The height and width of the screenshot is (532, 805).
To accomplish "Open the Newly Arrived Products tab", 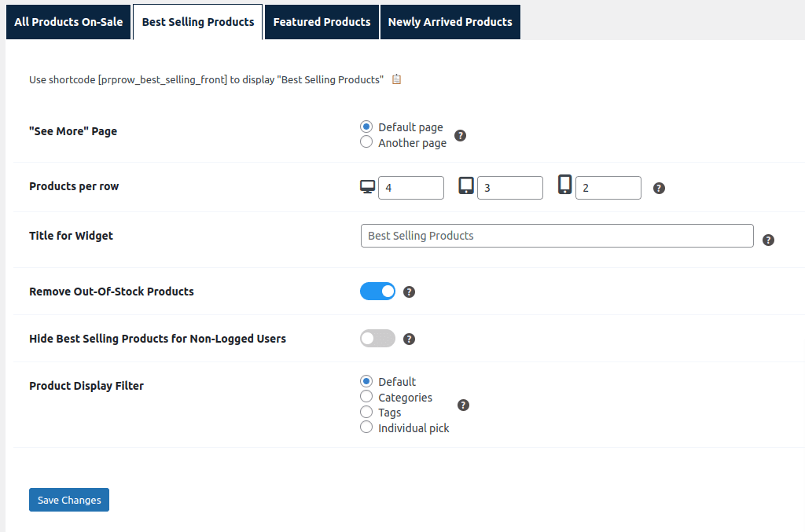I will coord(450,22).
